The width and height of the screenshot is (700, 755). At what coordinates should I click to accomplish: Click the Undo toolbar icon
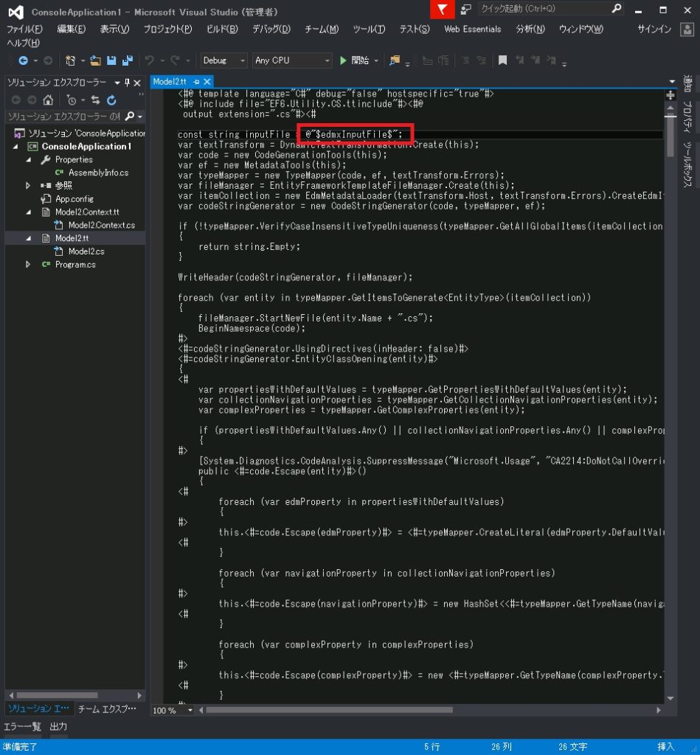point(150,60)
